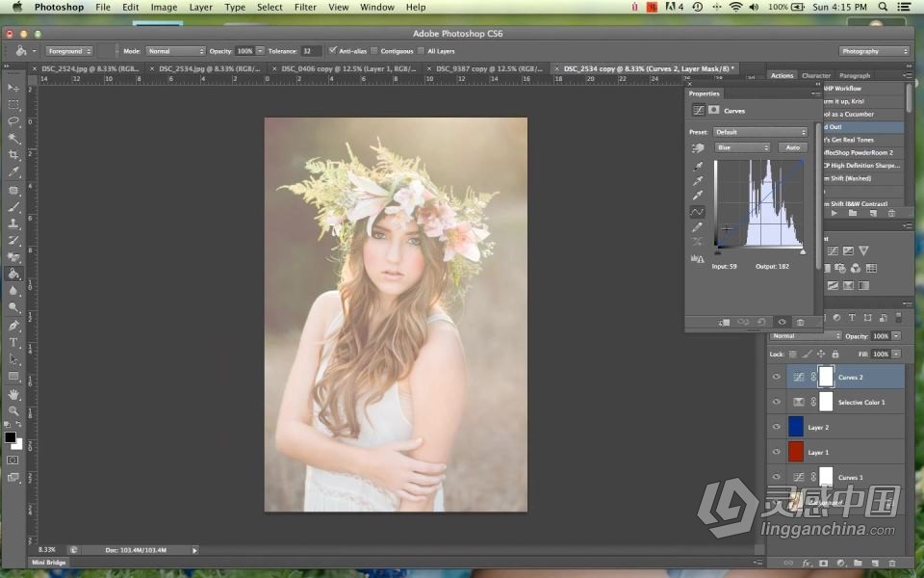The width and height of the screenshot is (924, 578).
Task: Hide Layer 2 visibility eye
Action: coord(776,427)
